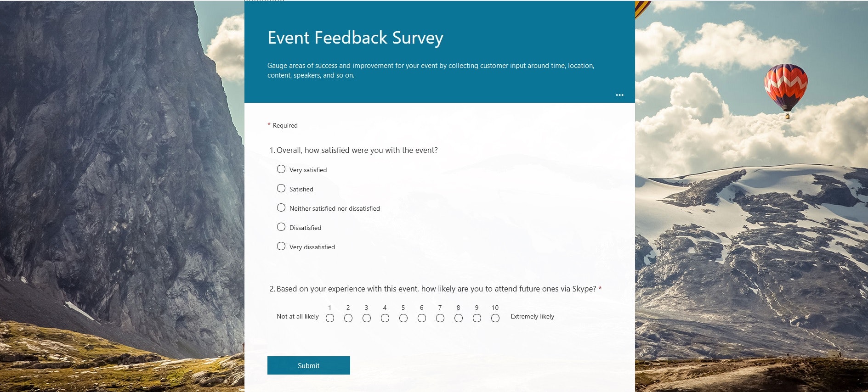Choose rating 9 on the scale

[477, 318]
